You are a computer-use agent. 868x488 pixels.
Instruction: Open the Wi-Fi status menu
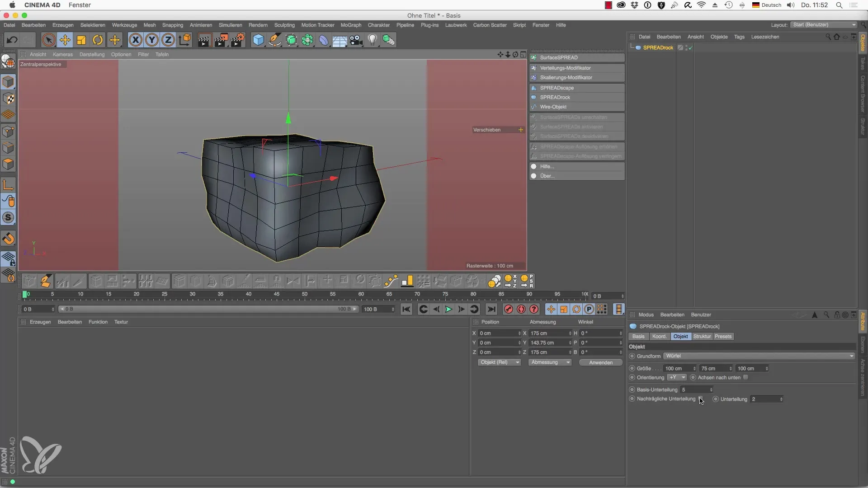(701, 5)
